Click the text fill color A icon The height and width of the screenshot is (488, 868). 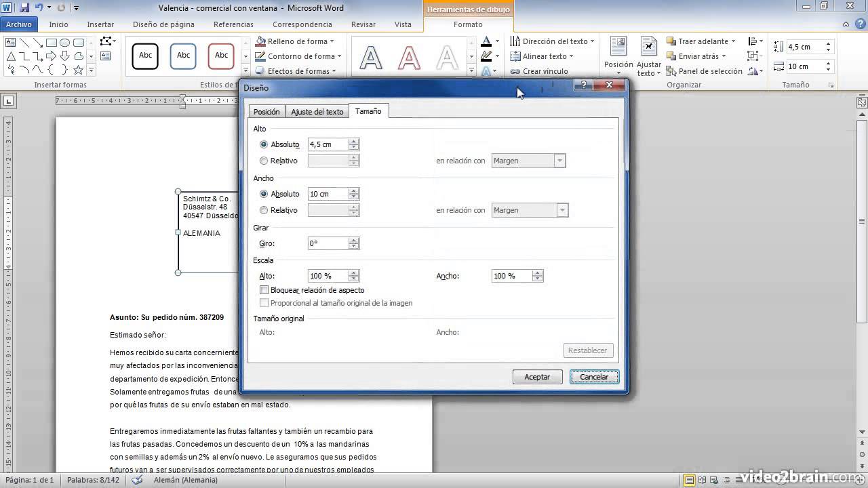point(486,41)
